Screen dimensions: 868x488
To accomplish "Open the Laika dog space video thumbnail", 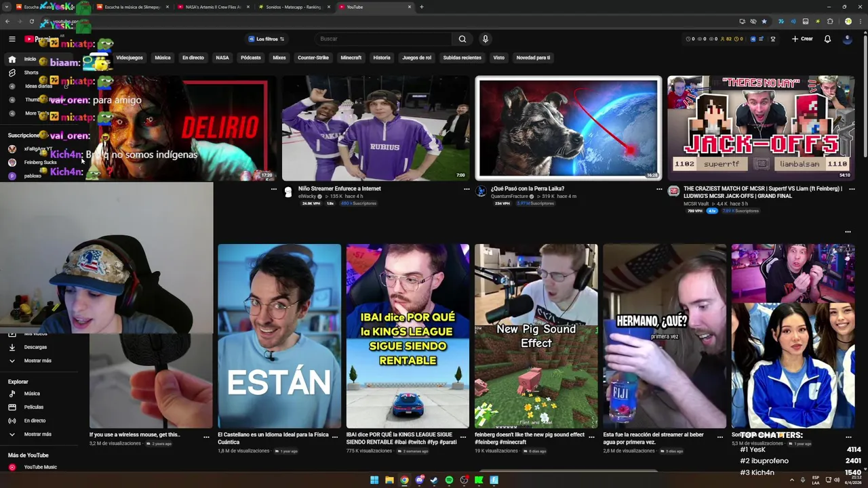I will pos(568,128).
